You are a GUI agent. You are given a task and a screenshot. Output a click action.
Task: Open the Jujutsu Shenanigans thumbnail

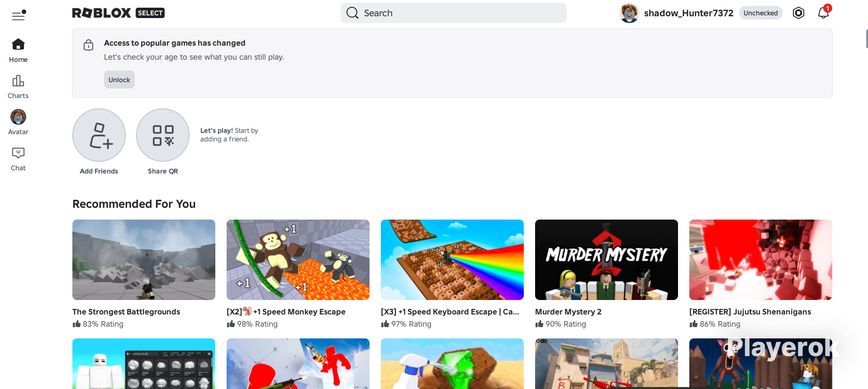[761, 260]
